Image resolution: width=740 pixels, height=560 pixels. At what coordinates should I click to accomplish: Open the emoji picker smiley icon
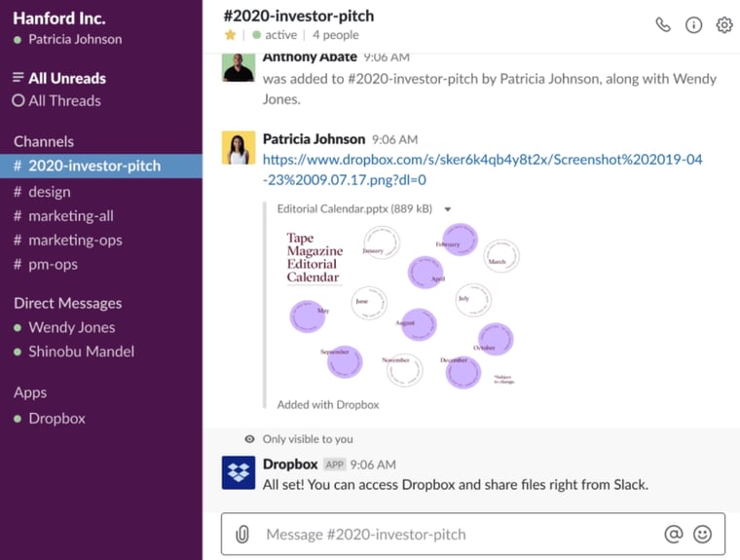(702, 534)
